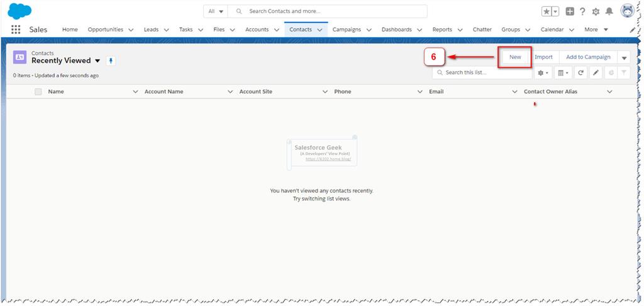Open Contact Owner Alias column actions chevron
The height and width of the screenshot is (306, 644).
[609, 92]
